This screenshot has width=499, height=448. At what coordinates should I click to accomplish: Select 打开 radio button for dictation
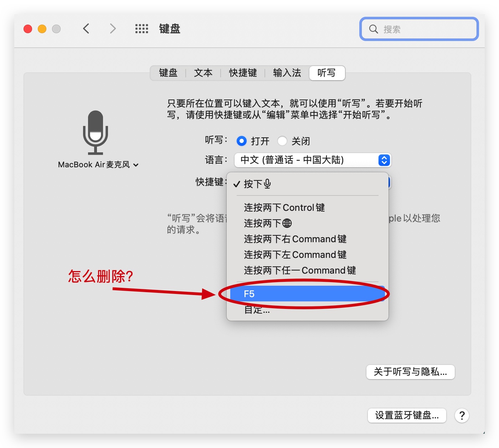coord(242,141)
